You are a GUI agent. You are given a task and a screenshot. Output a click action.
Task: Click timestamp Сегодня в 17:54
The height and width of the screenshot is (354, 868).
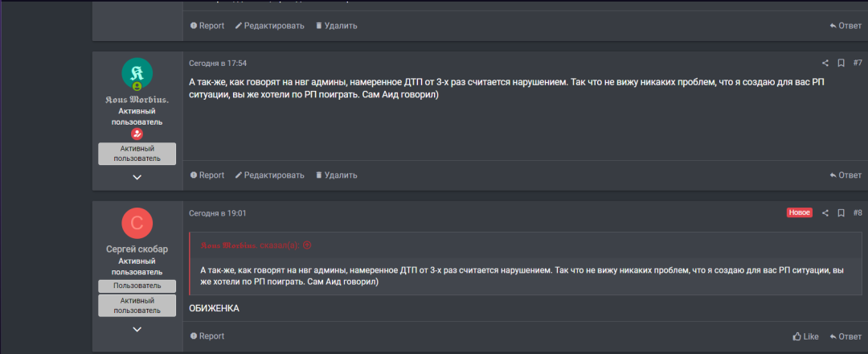217,63
